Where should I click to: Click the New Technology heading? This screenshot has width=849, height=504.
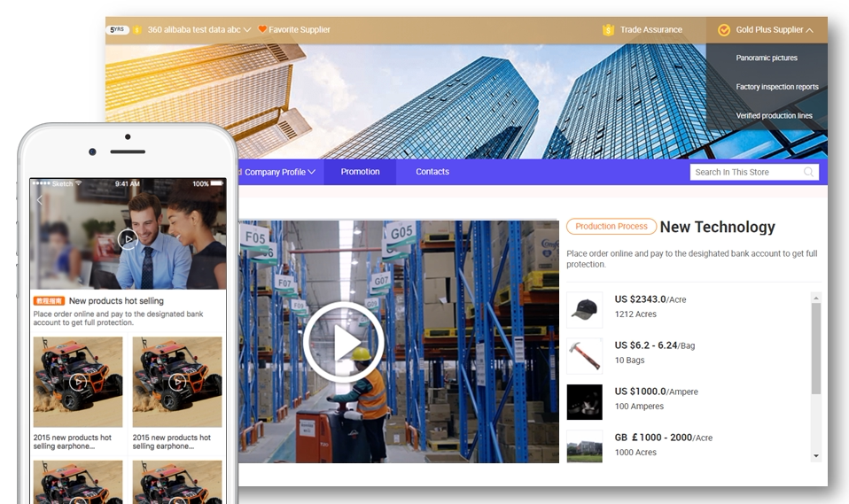718,227
